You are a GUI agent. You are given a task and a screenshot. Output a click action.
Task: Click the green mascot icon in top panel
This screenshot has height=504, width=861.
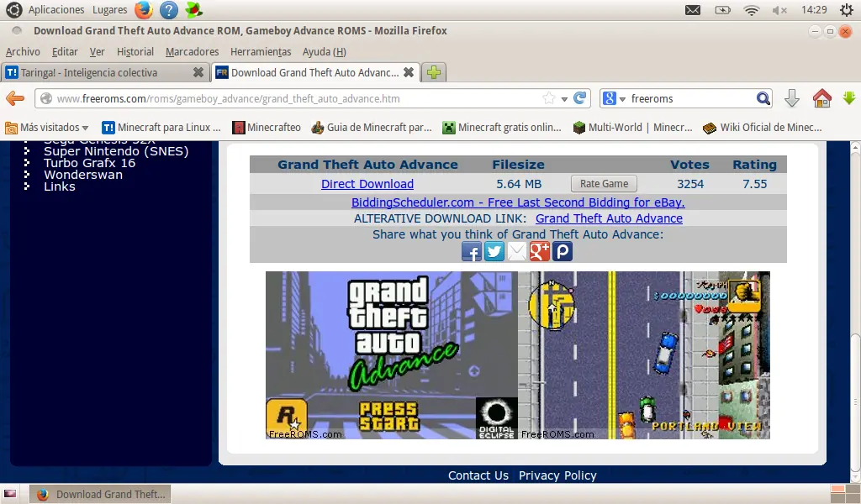coord(194,10)
